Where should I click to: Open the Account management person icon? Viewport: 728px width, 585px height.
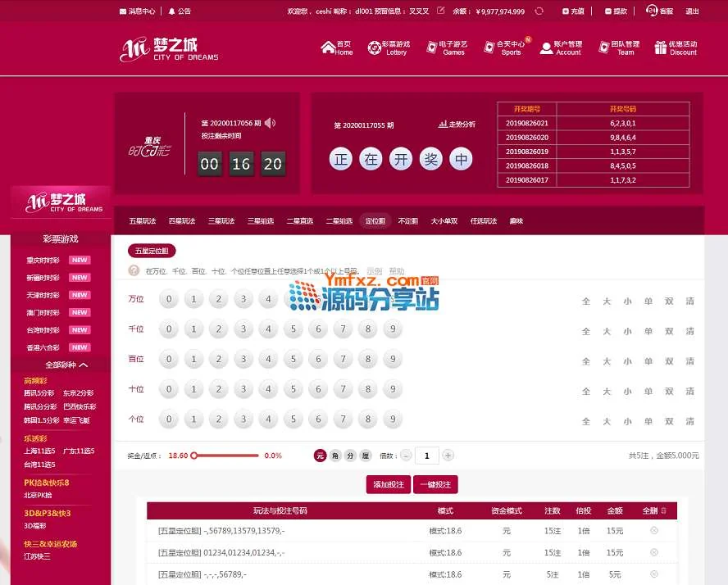pyautogui.click(x=546, y=48)
